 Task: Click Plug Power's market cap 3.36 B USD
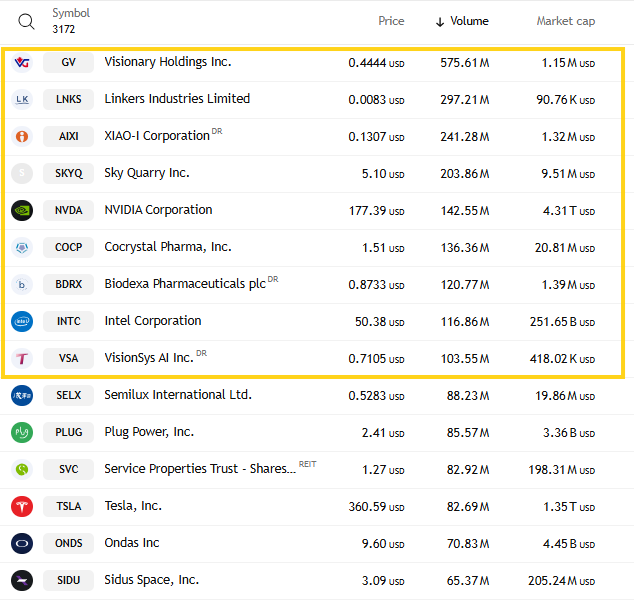click(x=569, y=433)
